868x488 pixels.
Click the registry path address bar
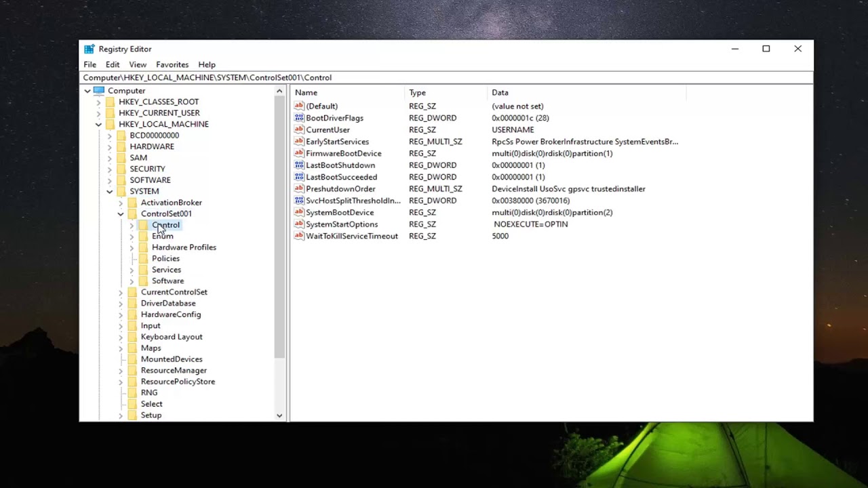[x=446, y=77]
